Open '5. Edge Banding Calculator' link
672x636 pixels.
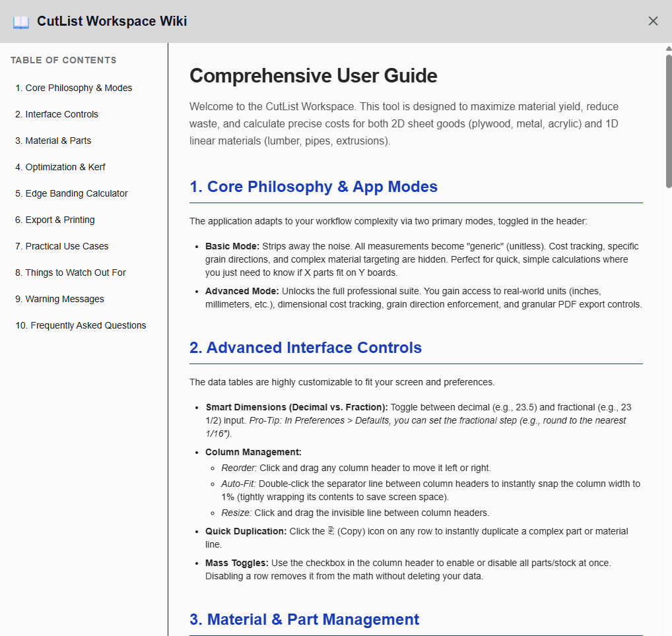(x=71, y=193)
